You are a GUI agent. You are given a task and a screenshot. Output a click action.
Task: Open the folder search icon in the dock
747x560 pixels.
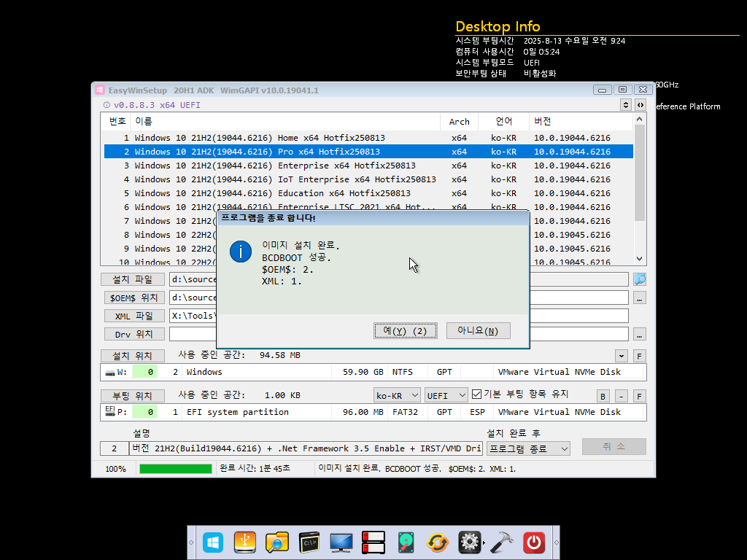(276, 542)
